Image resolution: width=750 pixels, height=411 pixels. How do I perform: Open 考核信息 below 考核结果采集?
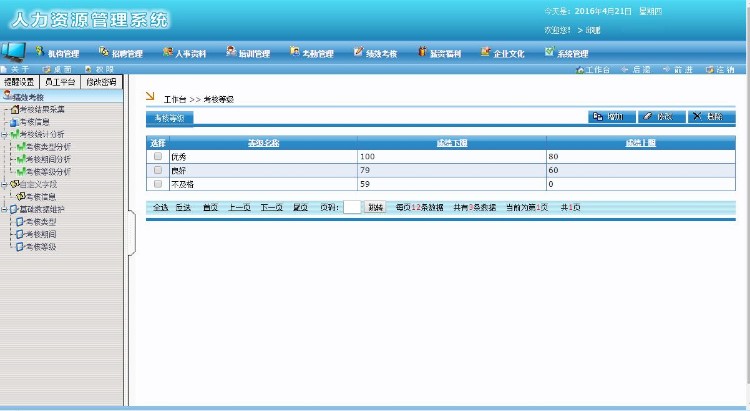click(34, 122)
